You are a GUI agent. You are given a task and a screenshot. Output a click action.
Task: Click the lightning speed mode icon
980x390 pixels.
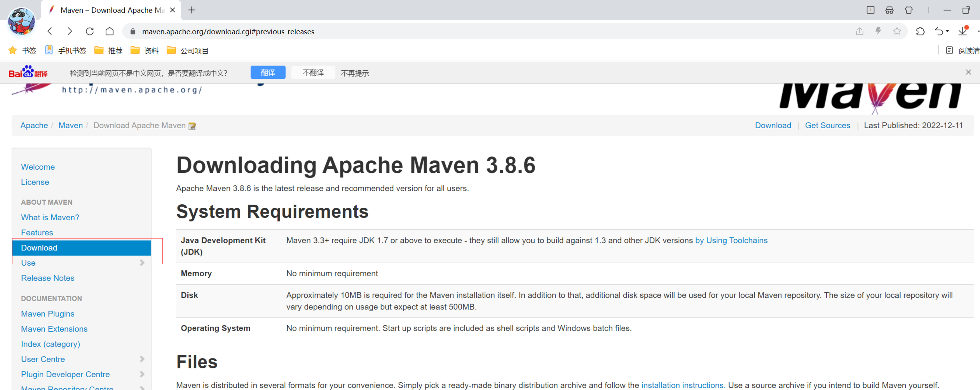click(878, 31)
